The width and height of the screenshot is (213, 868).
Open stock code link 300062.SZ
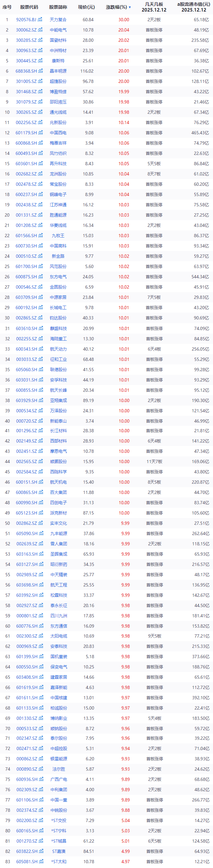click(26, 30)
